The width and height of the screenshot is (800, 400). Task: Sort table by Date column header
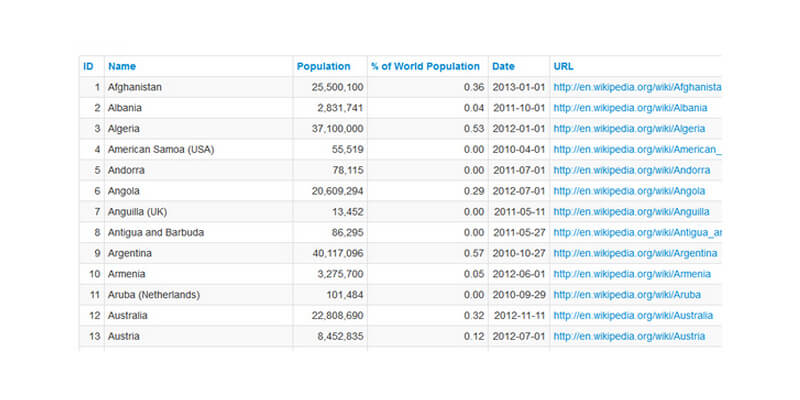click(x=503, y=66)
